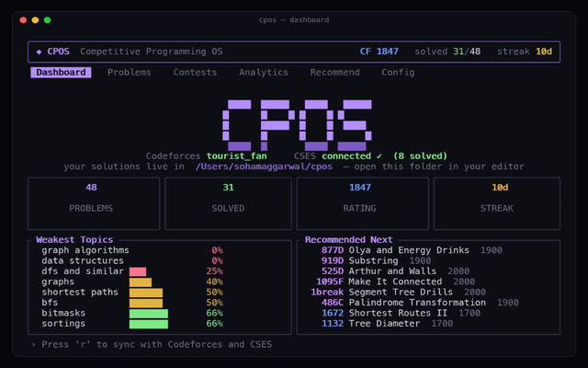Select the 1847 RATING stat card

click(362, 203)
